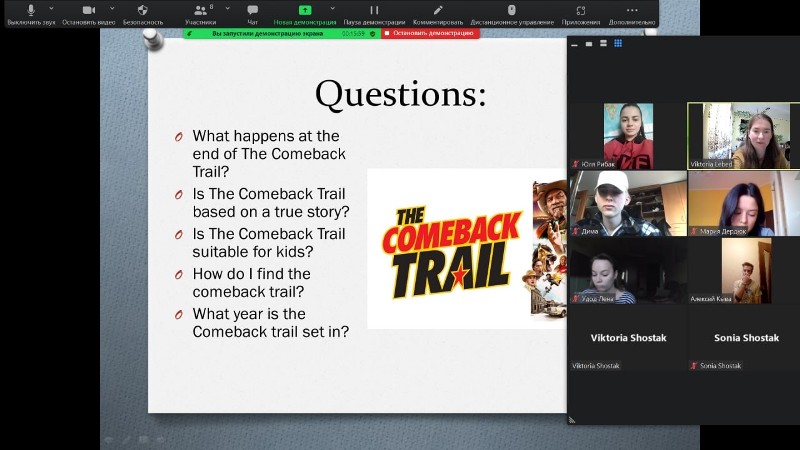The height and width of the screenshot is (450, 800).
Task: Select Юля Рибак video tile
Action: tap(628, 136)
